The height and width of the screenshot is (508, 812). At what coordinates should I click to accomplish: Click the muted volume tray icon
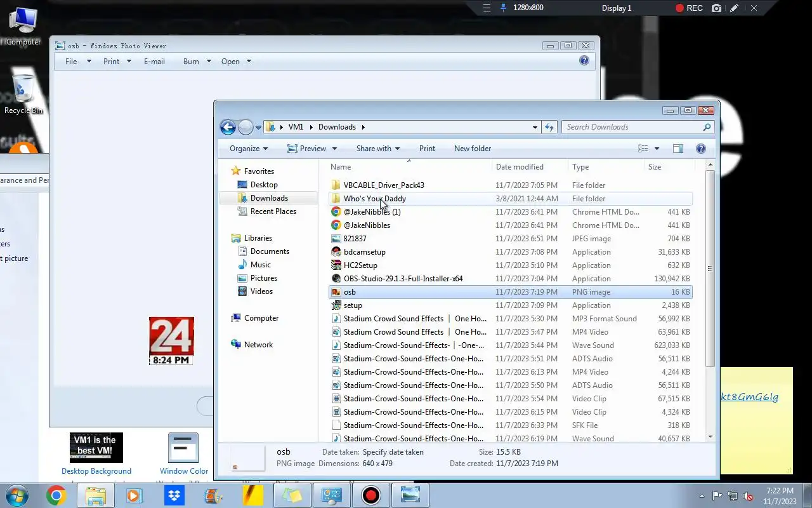coord(748,496)
